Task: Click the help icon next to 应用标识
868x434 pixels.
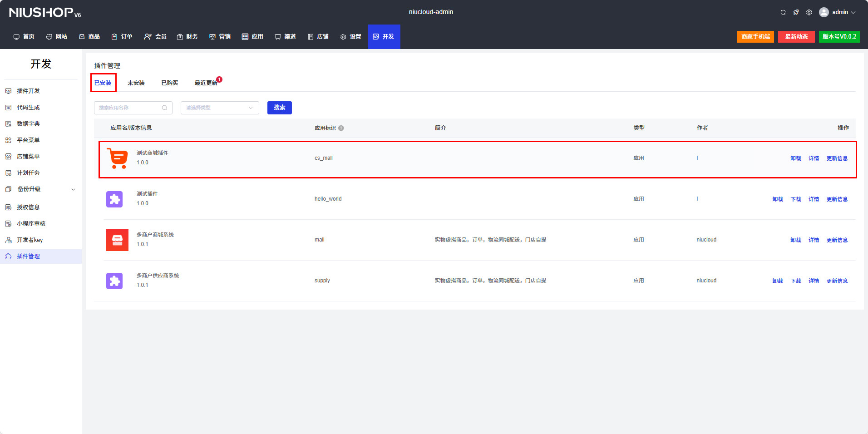Action: [341, 128]
